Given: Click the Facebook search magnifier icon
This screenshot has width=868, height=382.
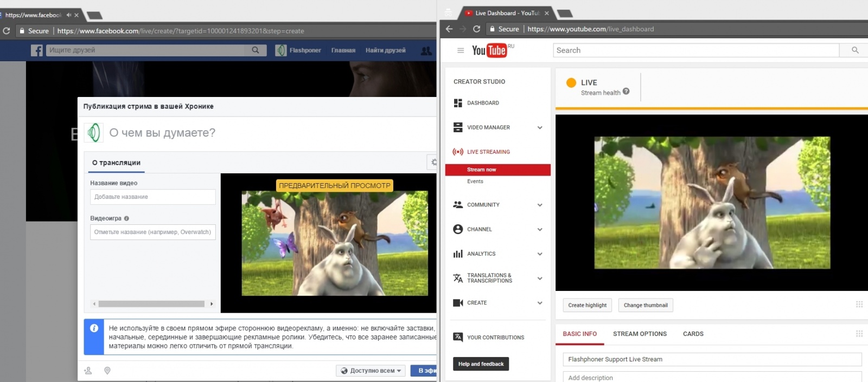Looking at the screenshot, I should [x=256, y=50].
